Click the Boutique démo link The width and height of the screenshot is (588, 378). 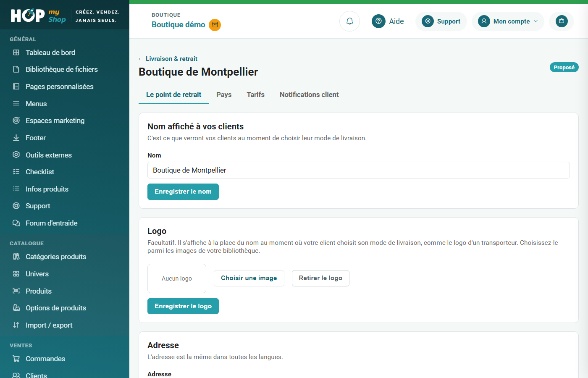click(178, 25)
